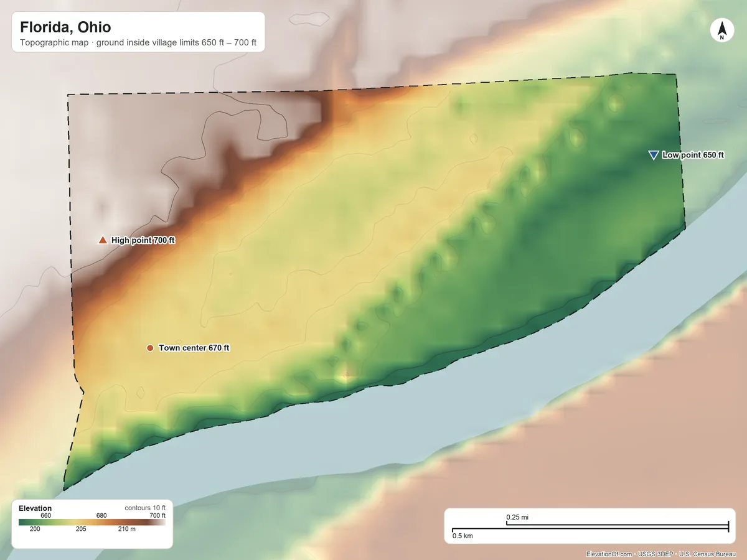Viewport: 747px width, 560px height.
Task: Click the High point triangle marker
Action: [x=103, y=240]
